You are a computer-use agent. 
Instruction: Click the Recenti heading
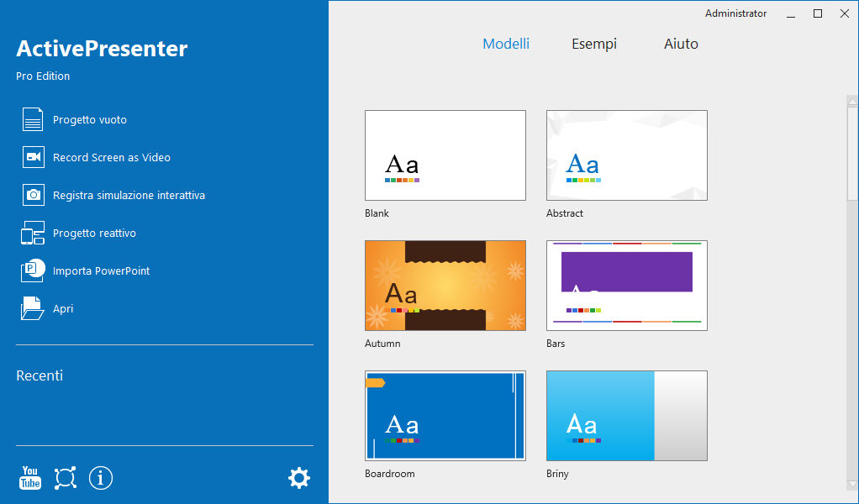tap(40, 375)
